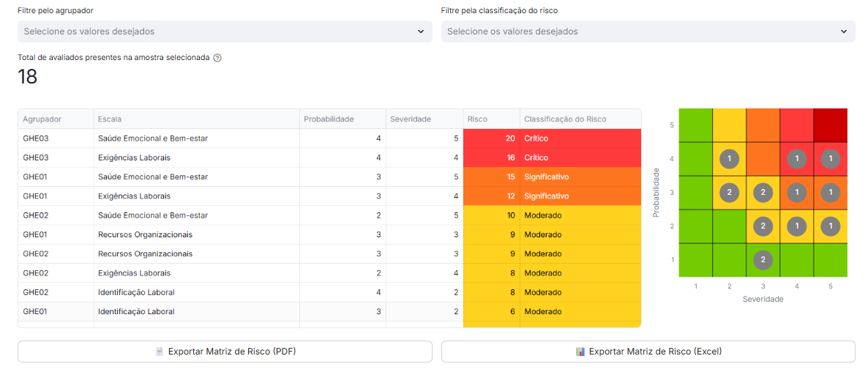Screen dimensions: 868x375
Task: Click the Excel chart icon in export button
Action: pos(580,352)
